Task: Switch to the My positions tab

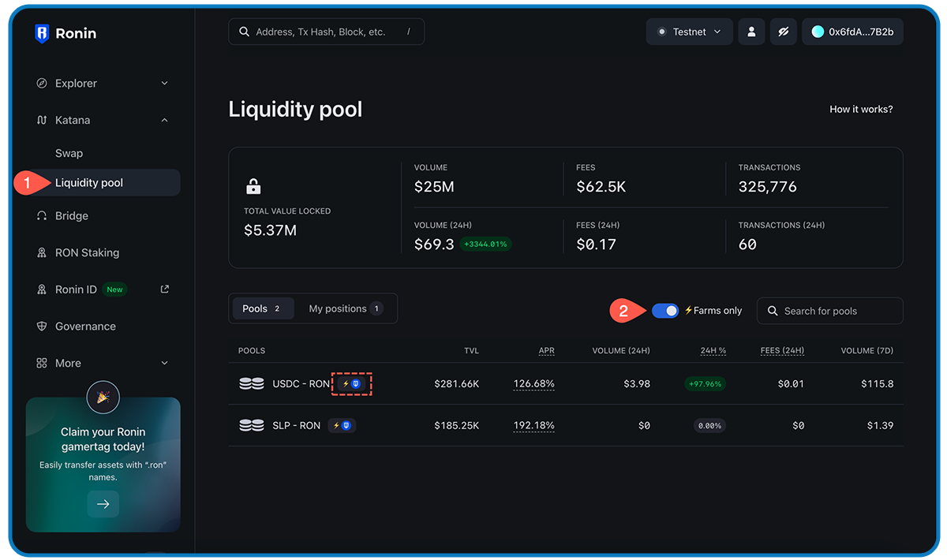Action: click(346, 308)
